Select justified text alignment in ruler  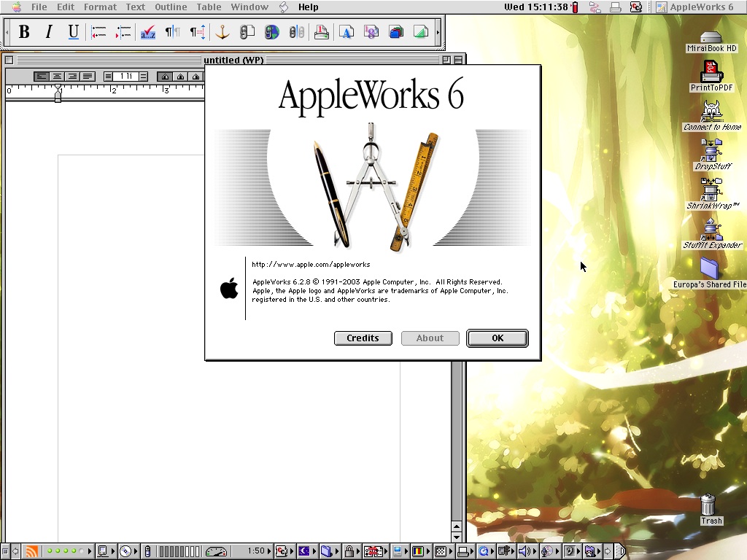88,77
